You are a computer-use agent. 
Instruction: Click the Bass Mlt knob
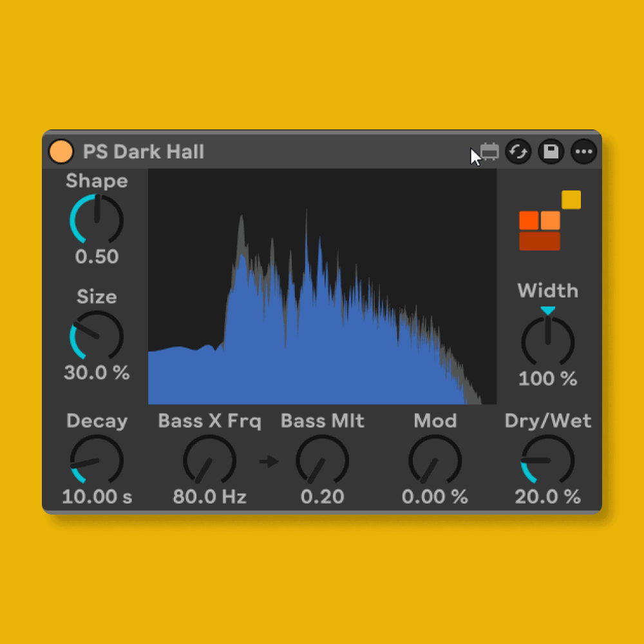pos(322,460)
